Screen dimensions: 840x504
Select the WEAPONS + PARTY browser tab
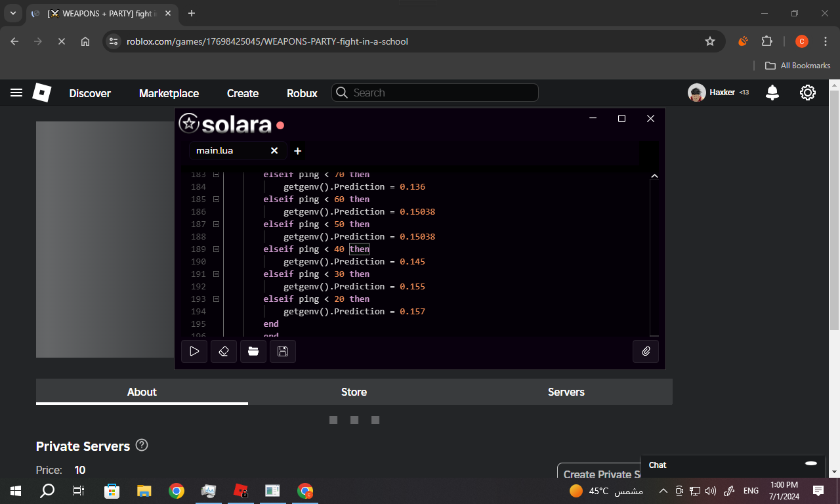point(102,14)
